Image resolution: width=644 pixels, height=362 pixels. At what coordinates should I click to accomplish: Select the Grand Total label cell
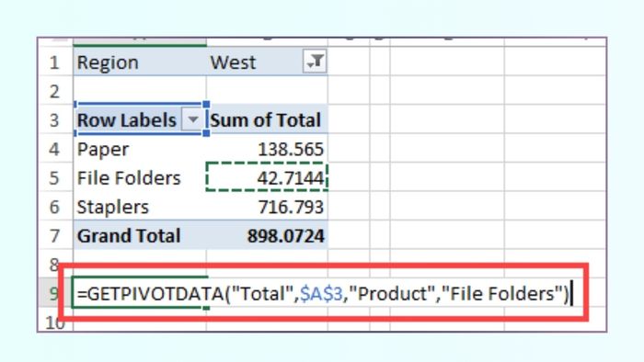(140, 235)
